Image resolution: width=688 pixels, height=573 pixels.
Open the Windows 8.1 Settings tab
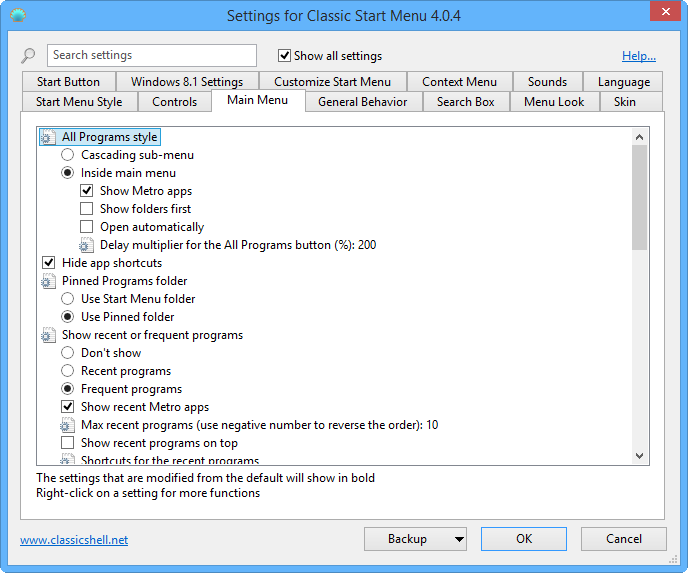(x=187, y=82)
